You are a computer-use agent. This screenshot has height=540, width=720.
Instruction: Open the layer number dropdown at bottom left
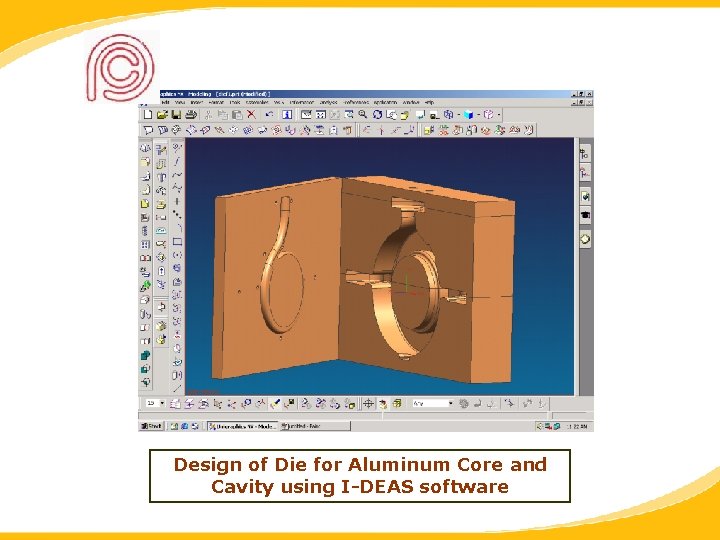click(x=162, y=403)
